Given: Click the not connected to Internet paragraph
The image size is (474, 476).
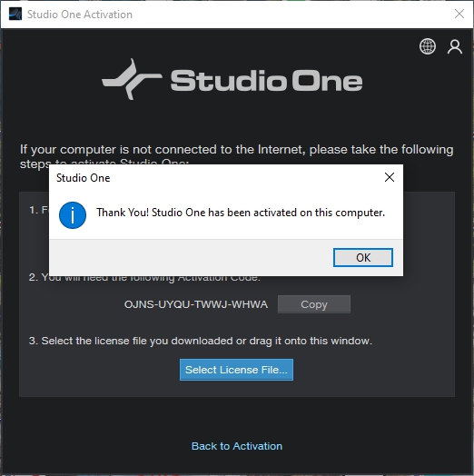Looking at the screenshot, I should [x=237, y=154].
